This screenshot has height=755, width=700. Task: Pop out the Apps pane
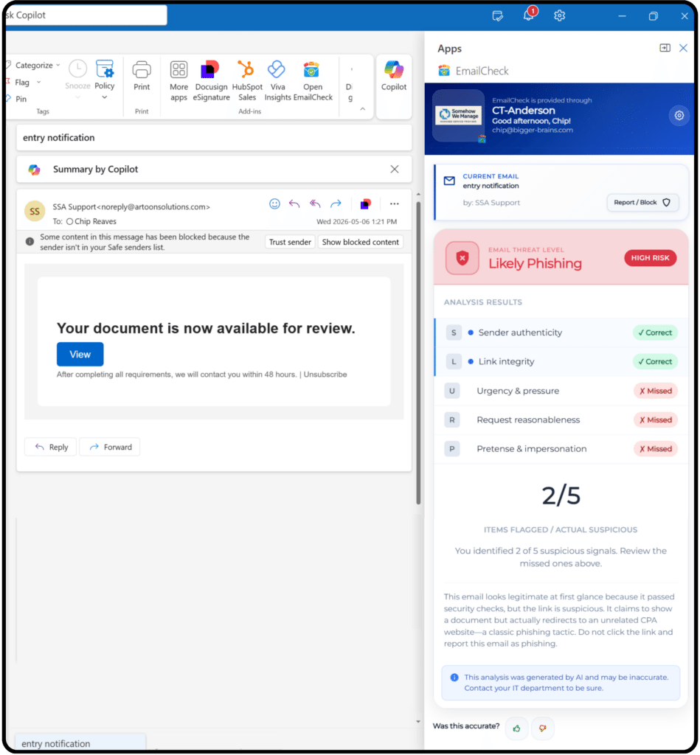[x=665, y=48]
